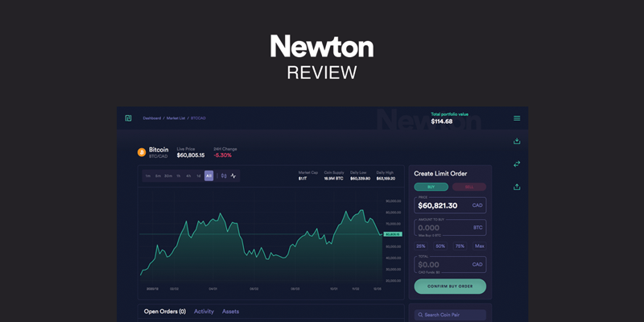Click the Price input field $60,821.30
The image size is (644, 322).
click(450, 205)
